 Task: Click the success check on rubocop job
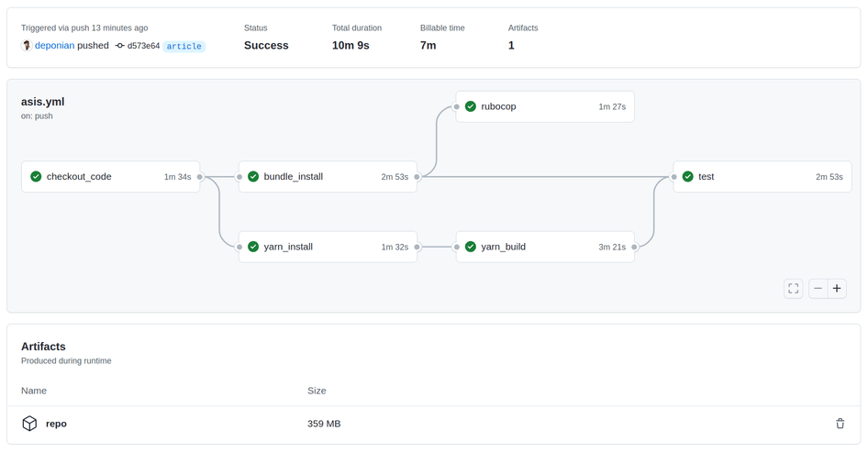tap(470, 106)
